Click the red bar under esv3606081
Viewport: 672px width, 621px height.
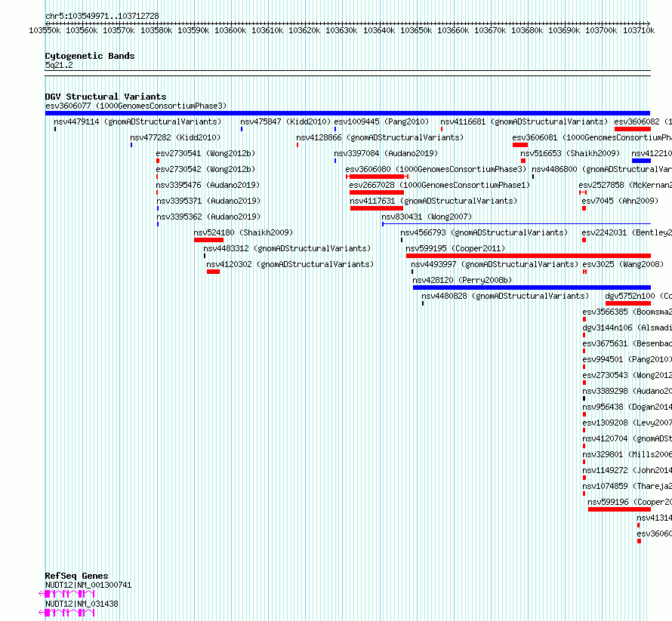pyautogui.click(x=520, y=145)
